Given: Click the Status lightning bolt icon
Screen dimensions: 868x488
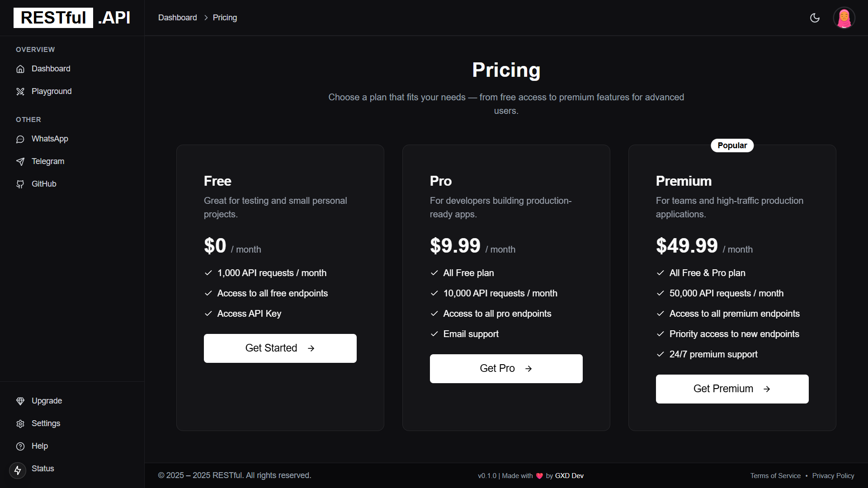Looking at the screenshot, I should (x=18, y=470).
